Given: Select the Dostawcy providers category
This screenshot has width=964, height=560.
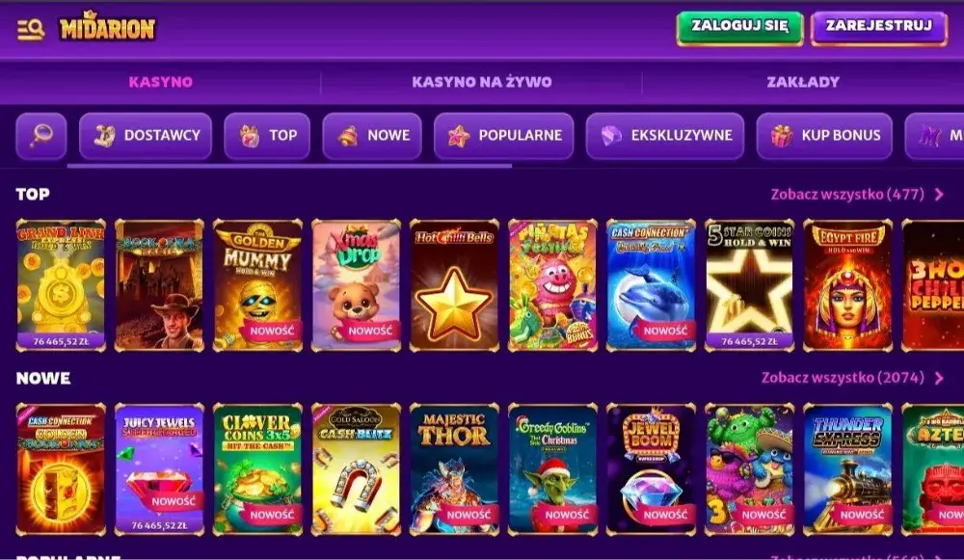Looking at the screenshot, I should point(146,136).
